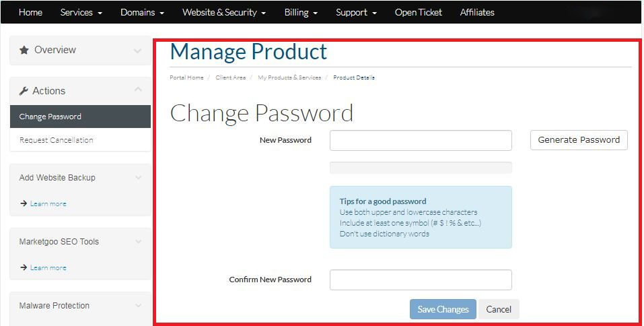Open the Services dropdown menu
The image size is (644, 326).
tap(81, 12)
